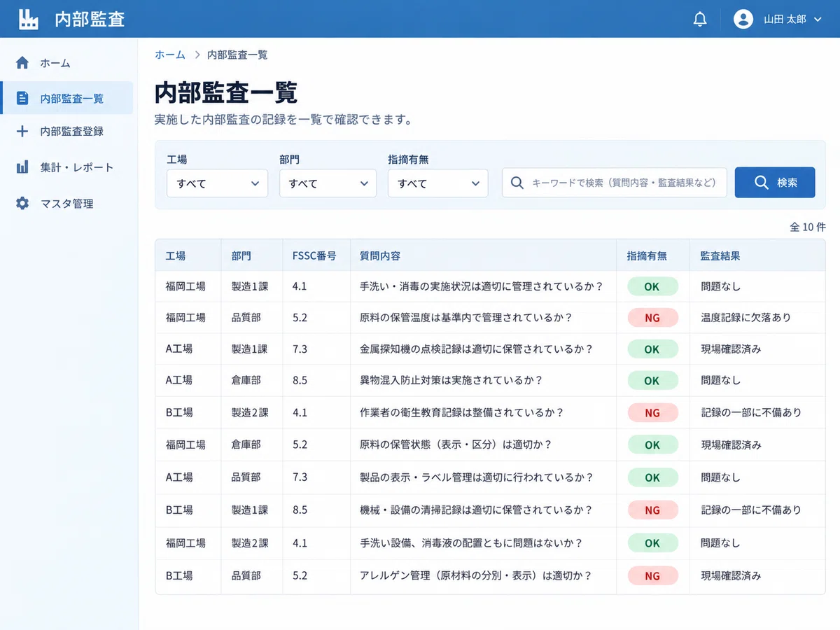Click result 記録の一部に不備あり in 作業者の衛生教育 row
This screenshot has height=630, width=840.
point(751,412)
